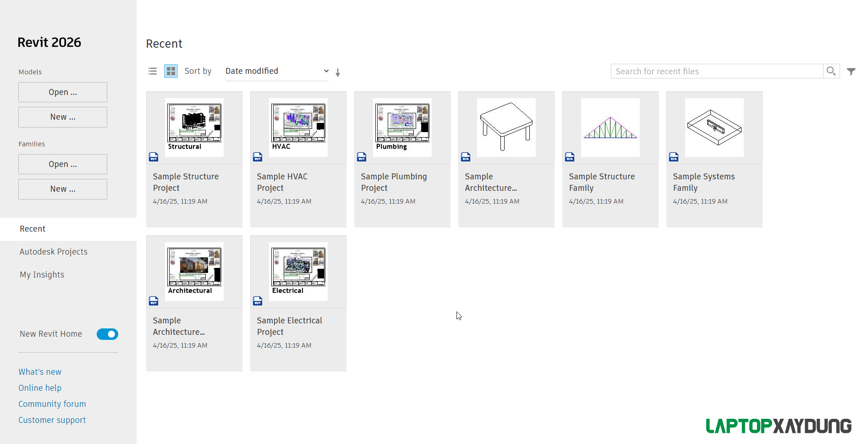
Task: Click the search magnifier icon
Action: 831,71
